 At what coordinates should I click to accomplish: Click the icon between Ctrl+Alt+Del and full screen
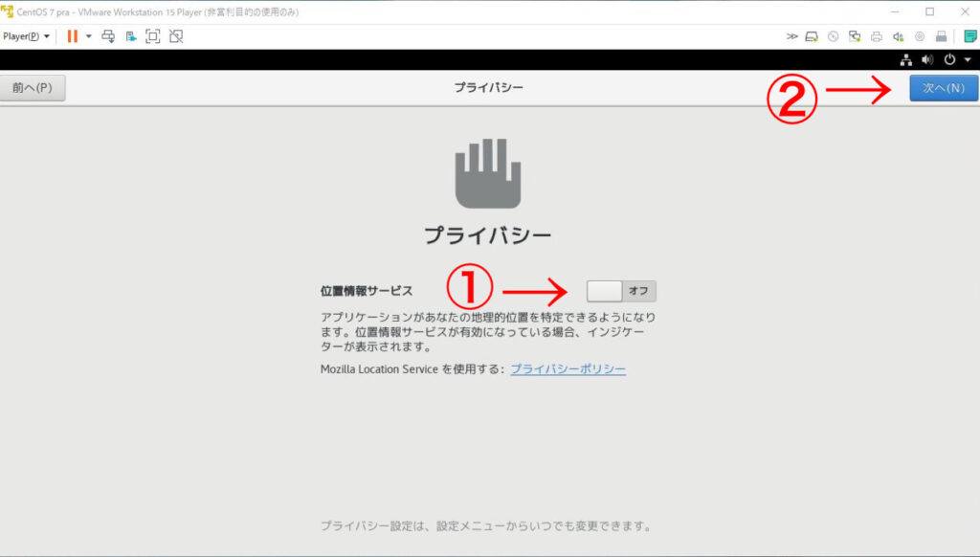tap(130, 36)
